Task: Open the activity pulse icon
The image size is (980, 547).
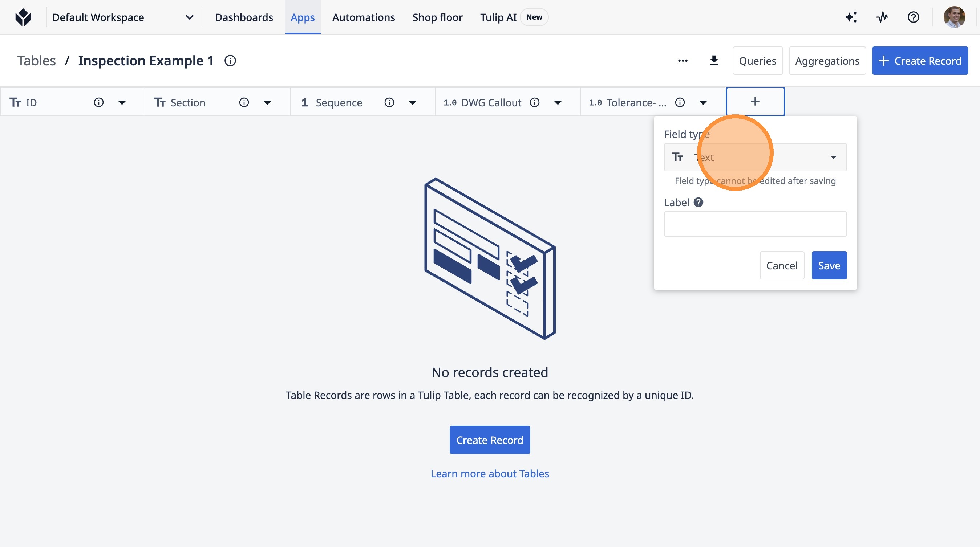Action: [882, 17]
